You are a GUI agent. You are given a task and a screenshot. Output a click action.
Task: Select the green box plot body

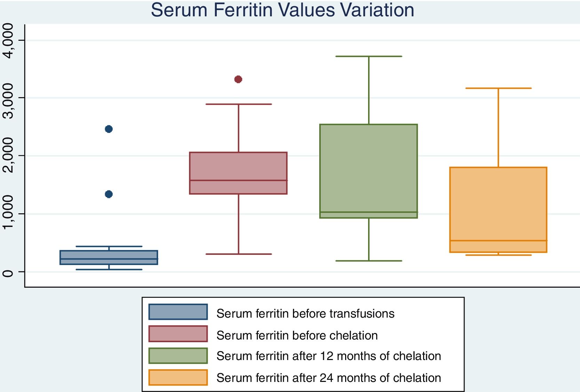click(x=368, y=171)
